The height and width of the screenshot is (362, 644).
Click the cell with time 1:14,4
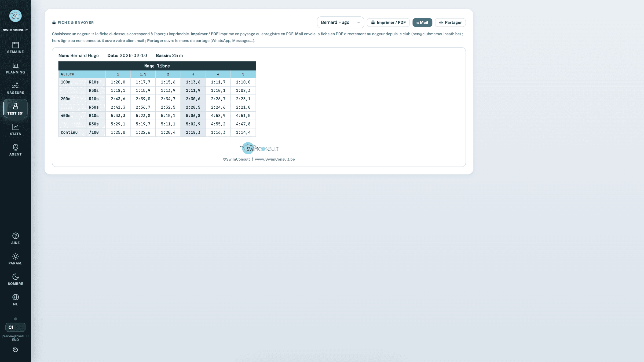(243, 132)
